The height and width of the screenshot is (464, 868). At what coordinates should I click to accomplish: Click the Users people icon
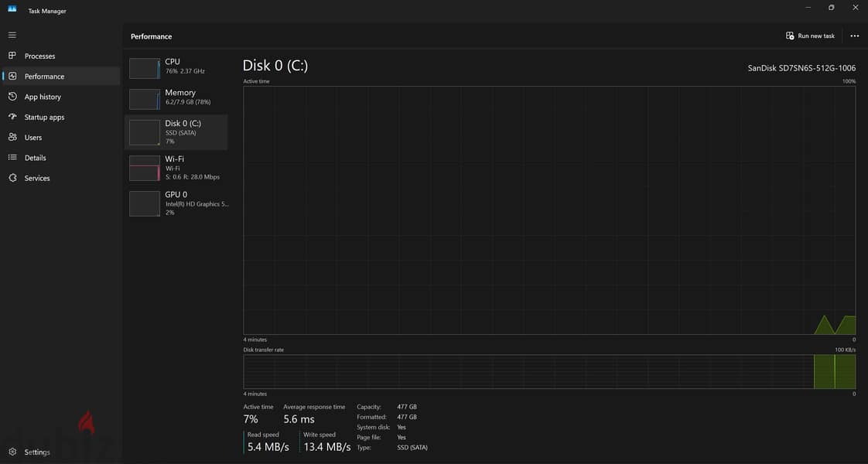click(x=12, y=137)
